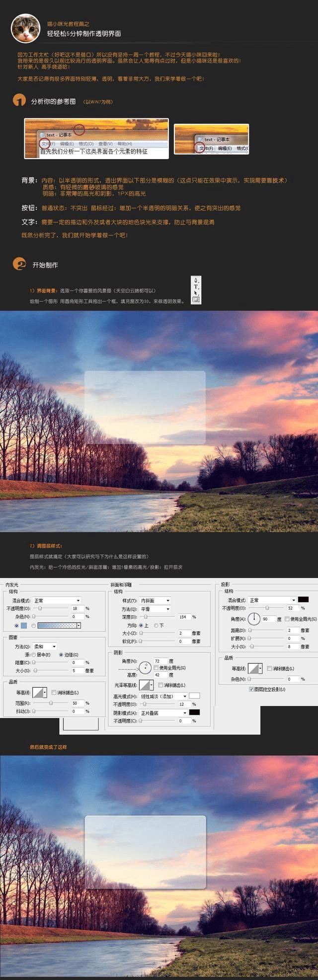Open 文件(F) in the smaller Notepad example

[206, 148]
